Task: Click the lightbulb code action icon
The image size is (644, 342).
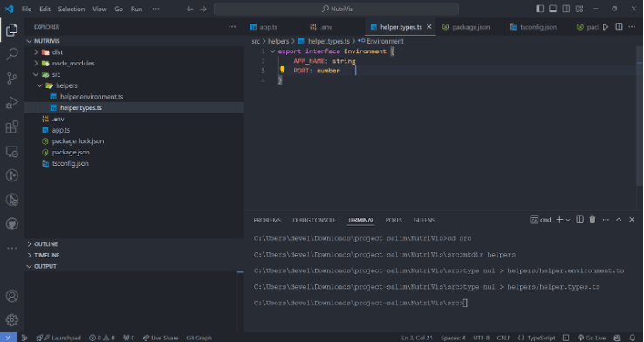Action: 282,70
